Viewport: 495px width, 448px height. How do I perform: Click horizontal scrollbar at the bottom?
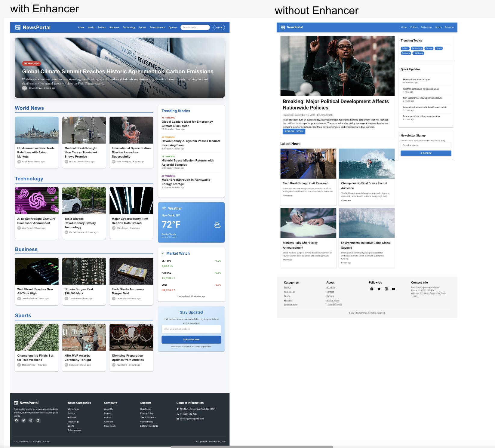point(252,447)
